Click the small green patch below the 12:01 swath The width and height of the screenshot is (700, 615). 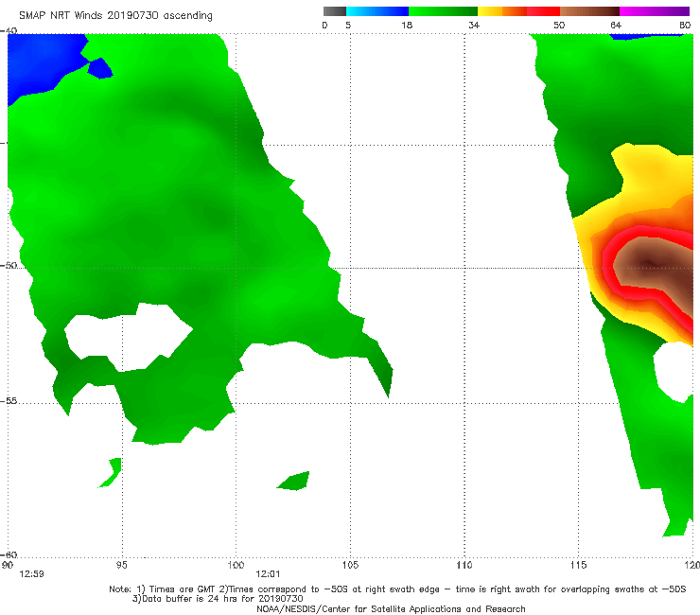[x=294, y=482]
